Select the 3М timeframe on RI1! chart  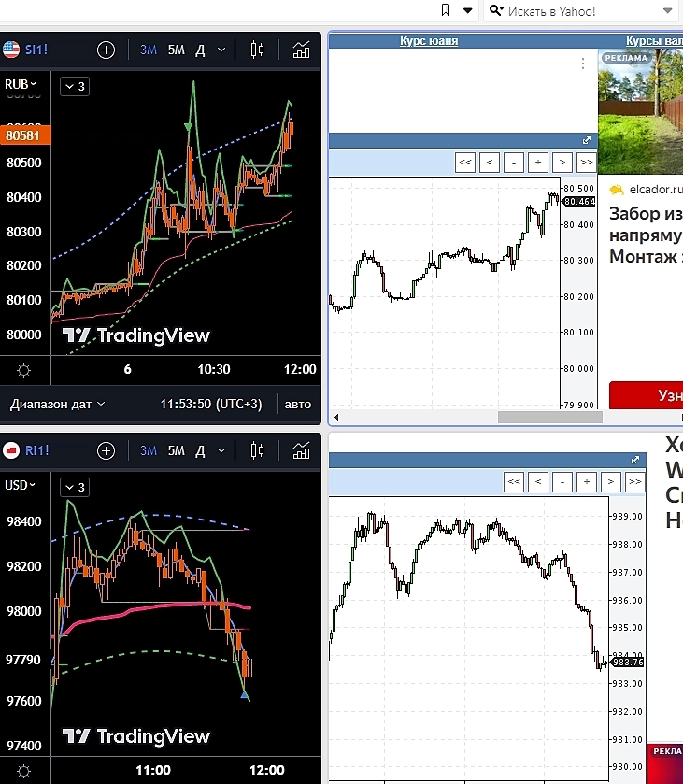[x=148, y=451]
